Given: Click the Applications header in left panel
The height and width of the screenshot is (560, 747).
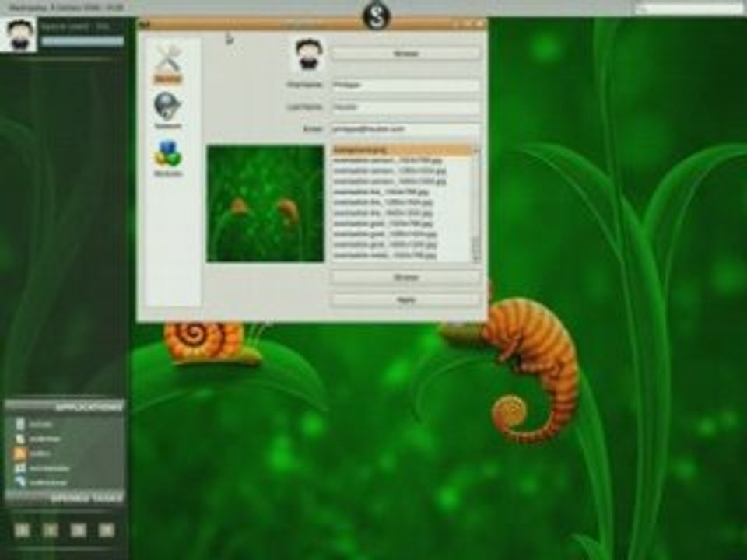Looking at the screenshot, I should [x=64, y=407].
